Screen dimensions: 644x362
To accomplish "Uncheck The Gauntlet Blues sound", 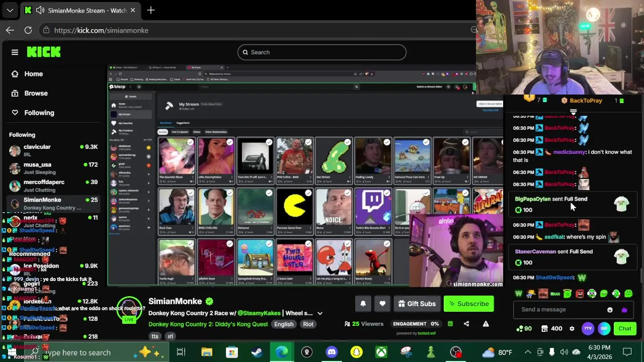I will point(191,142).
